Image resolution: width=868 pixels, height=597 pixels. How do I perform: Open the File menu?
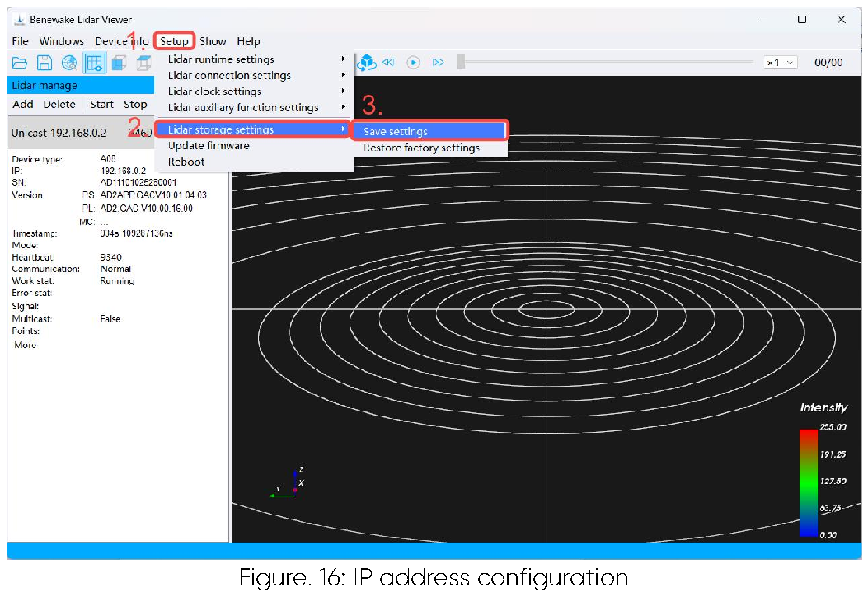point(20,41)
